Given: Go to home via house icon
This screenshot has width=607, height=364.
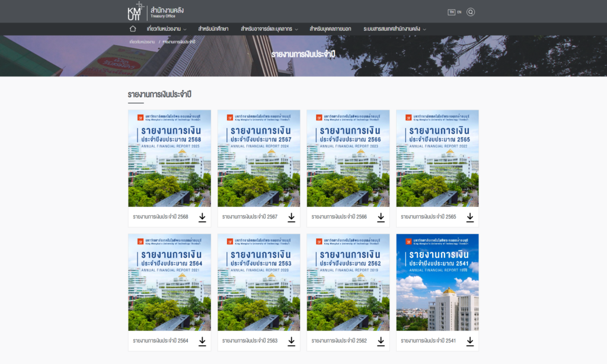Looking at the screenshot, I should (x=133, y=28).
